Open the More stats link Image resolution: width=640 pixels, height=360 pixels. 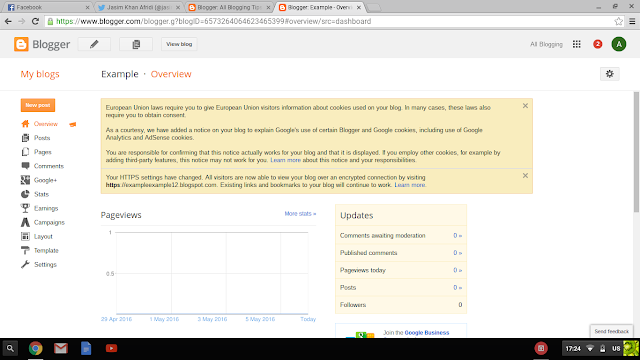[300, 213]
